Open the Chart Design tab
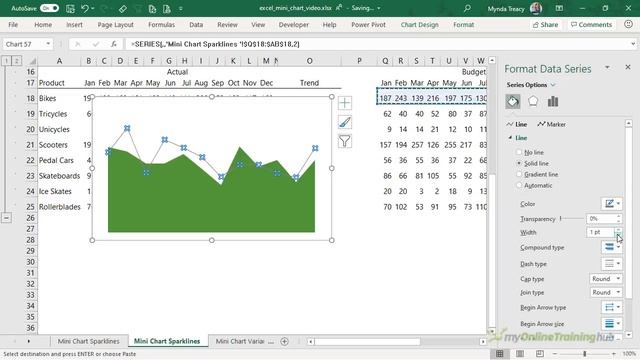Screen dimensions: 640x360 (420, 24)
